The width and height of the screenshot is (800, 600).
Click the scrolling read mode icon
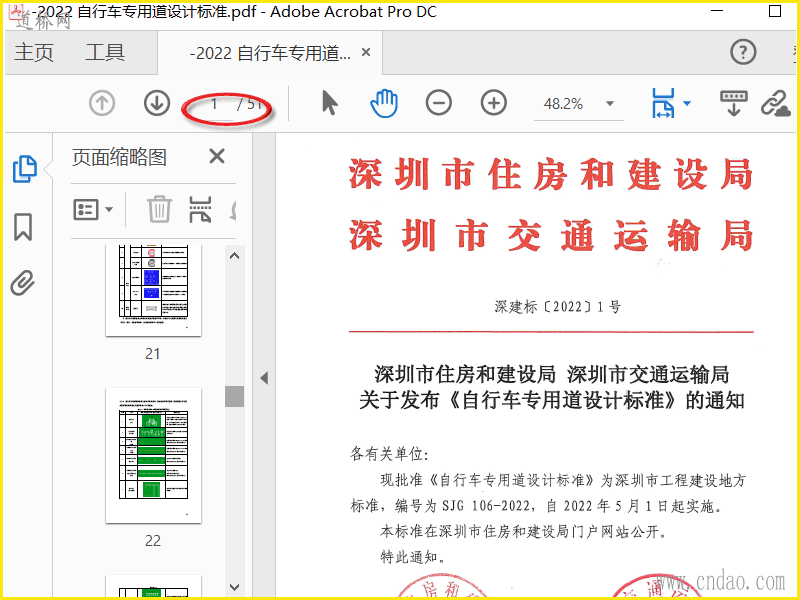[x=734, y=103]
